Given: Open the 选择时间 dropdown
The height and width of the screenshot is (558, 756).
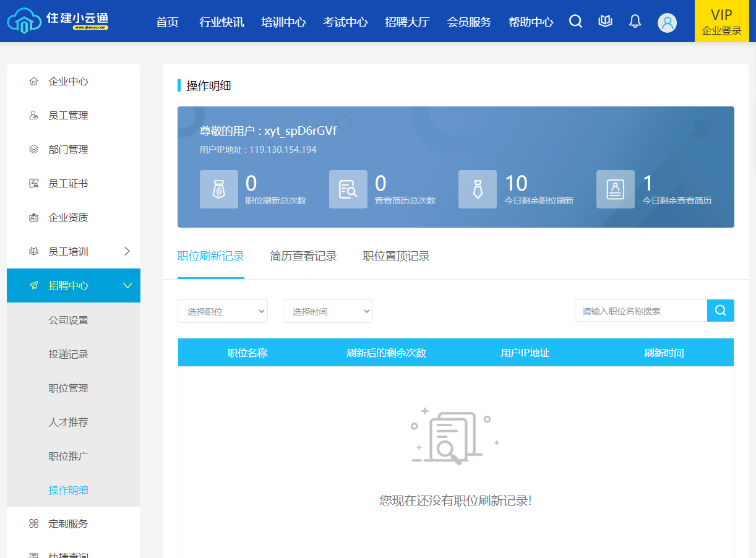Looking at the screenshot, I should tap(328, 311).
